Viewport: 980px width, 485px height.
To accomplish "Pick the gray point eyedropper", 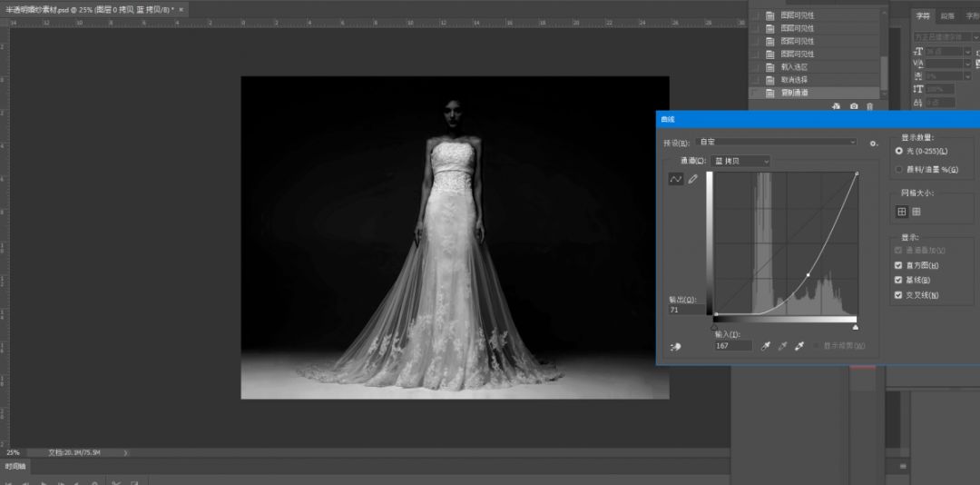I will pos(782,346).
